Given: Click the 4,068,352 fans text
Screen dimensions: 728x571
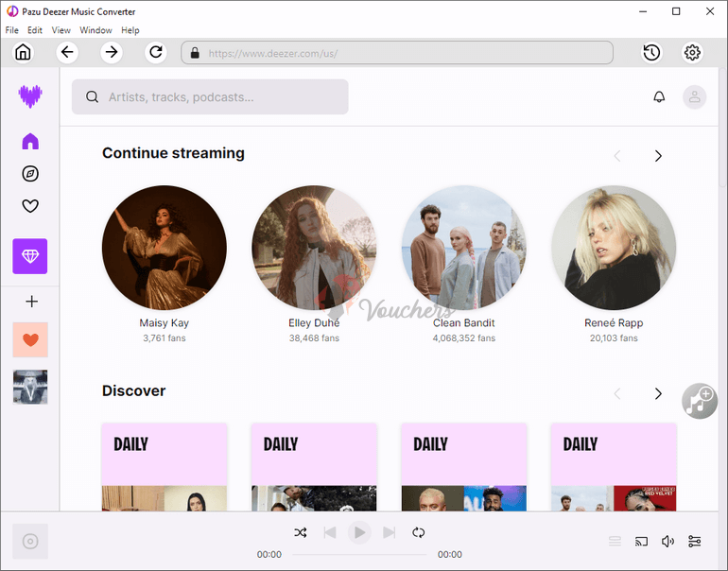Looking at the screenshot, I should pyautogui.click(x=464, y=337).
